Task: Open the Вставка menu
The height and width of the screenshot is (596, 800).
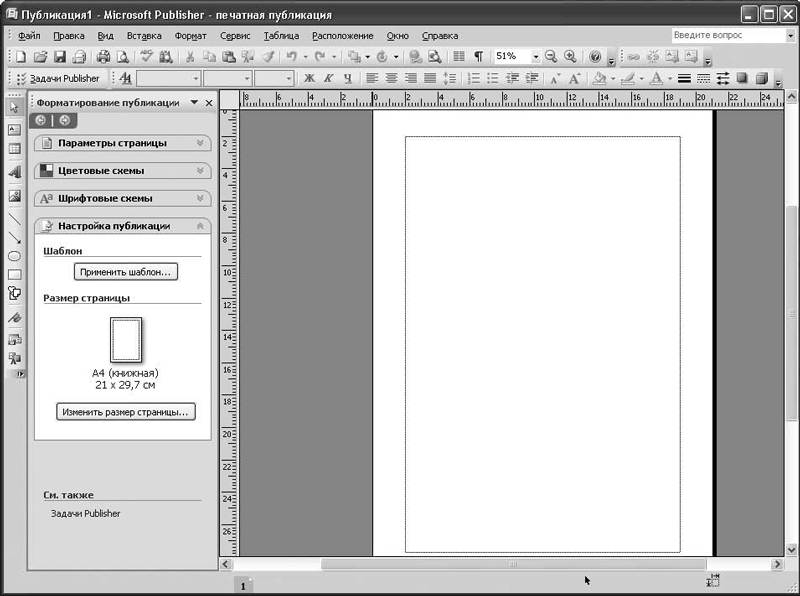Action: [144, 36]
